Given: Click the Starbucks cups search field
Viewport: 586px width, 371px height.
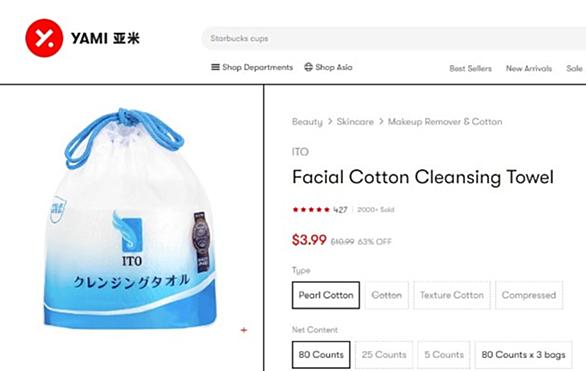Looking at the screenshot, I should 394,38.
